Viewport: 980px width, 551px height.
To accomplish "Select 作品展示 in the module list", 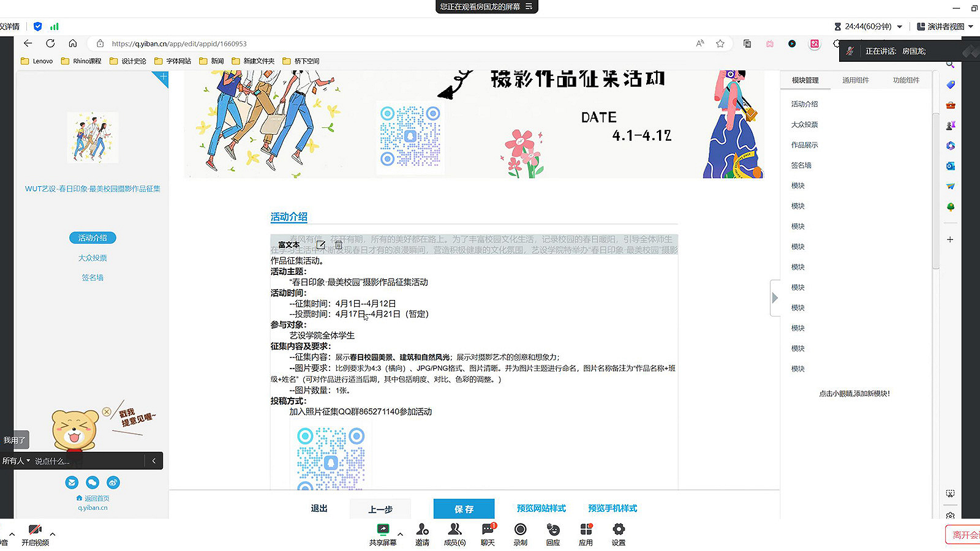I will tap(804, 145).
